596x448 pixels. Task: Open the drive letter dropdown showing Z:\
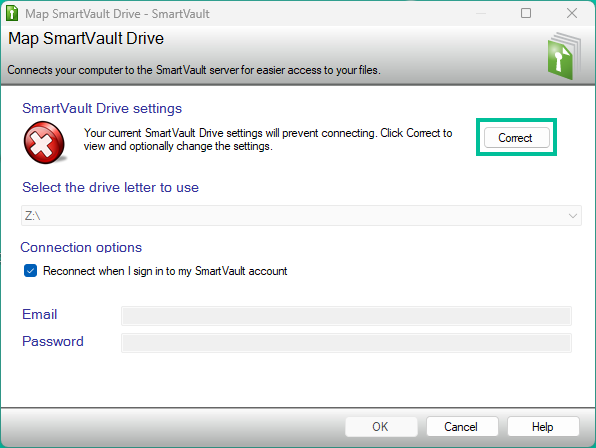pos(301,215)
